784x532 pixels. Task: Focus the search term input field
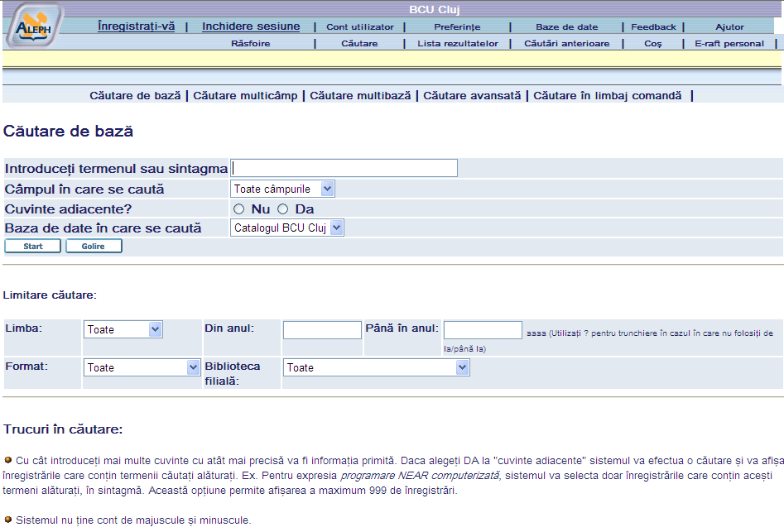point(344,168)
